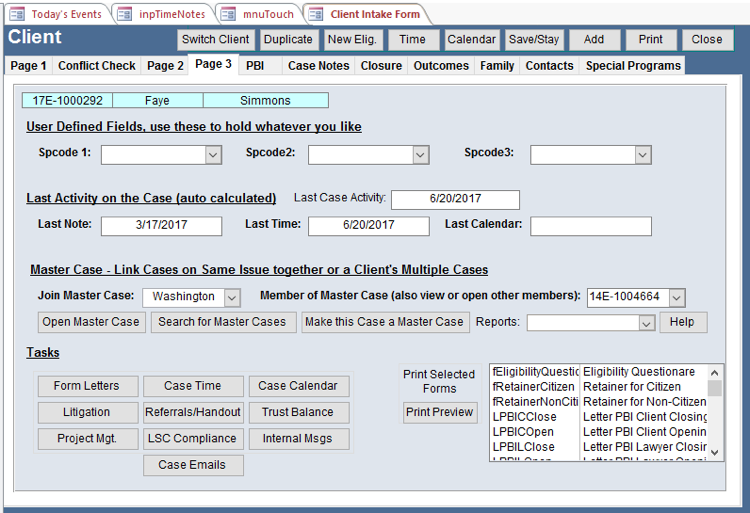Image resolution: width=750 pixels, height=513 pixels.
Task: Expand the Spcode 1 dropdown
Action: pos(213,155)
